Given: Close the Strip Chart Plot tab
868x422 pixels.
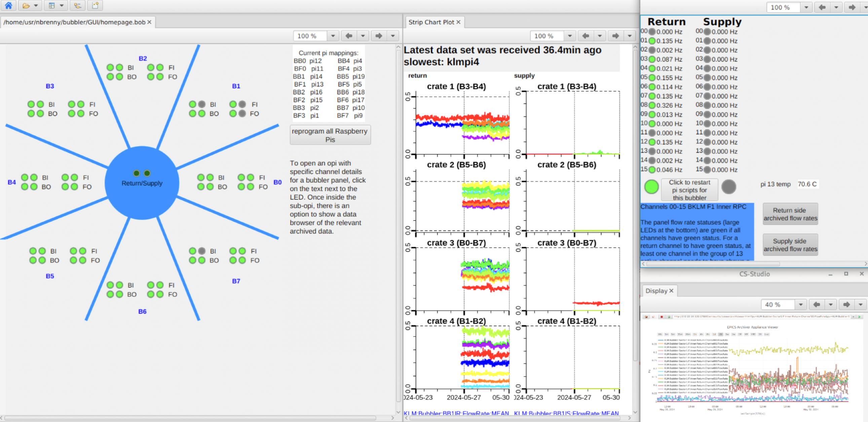Looking at the screenshot, I should tap(458, 22).
